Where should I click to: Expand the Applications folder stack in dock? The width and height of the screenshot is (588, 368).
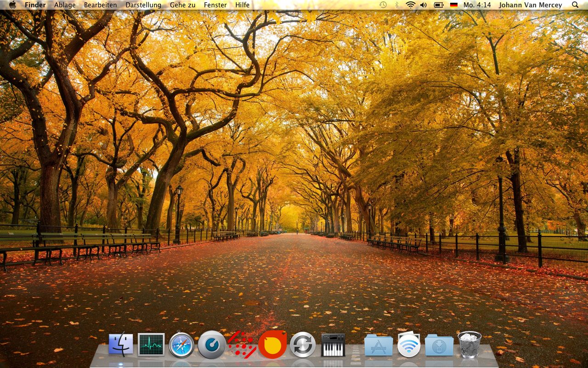click(x=379, y=345)
